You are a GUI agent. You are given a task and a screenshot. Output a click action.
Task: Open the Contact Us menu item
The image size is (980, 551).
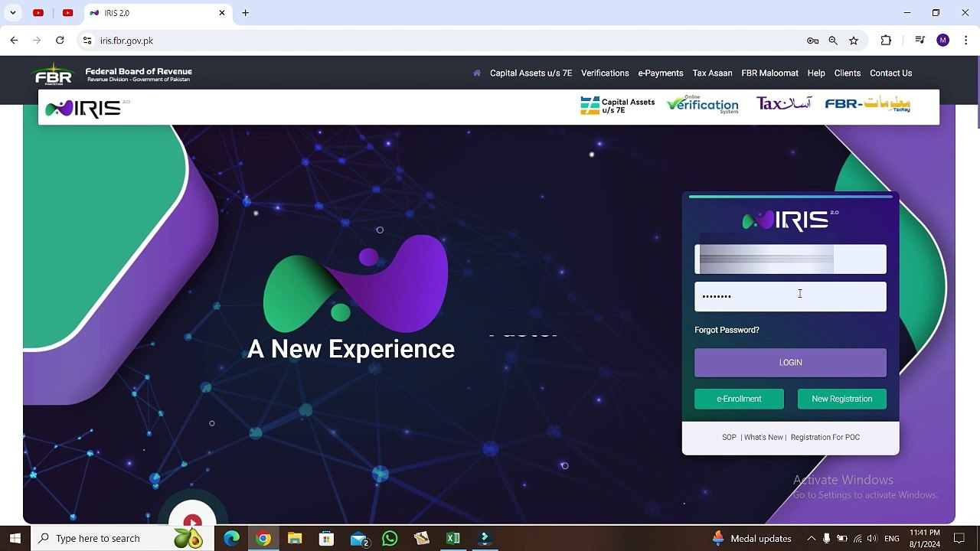click(890, 73)
